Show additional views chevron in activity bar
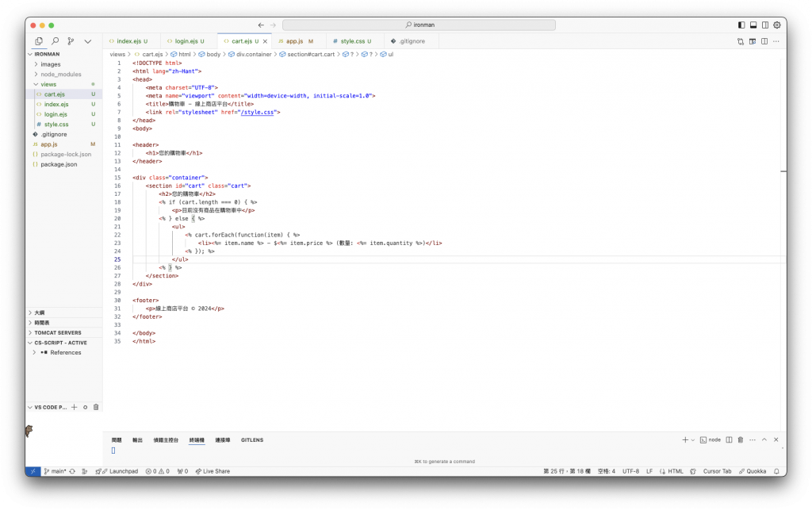812x510 pixels. coord(87,41)
